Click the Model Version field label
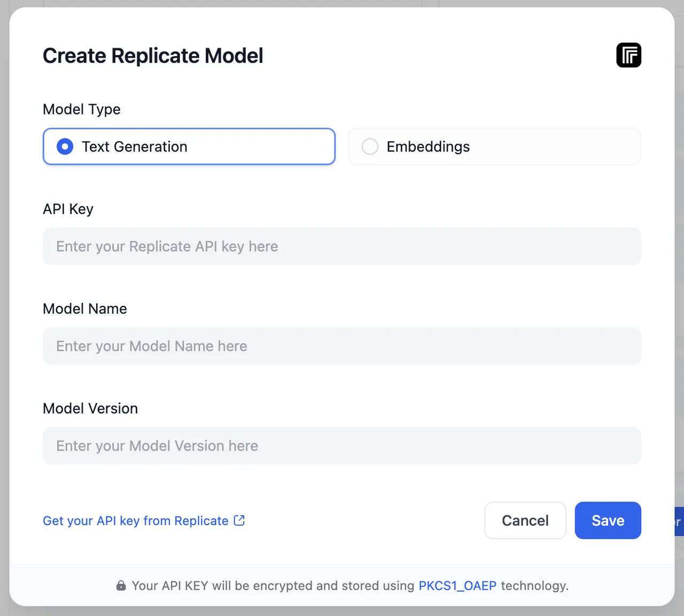This screenshot has width=684, height=616. click(x=90, y=408)
